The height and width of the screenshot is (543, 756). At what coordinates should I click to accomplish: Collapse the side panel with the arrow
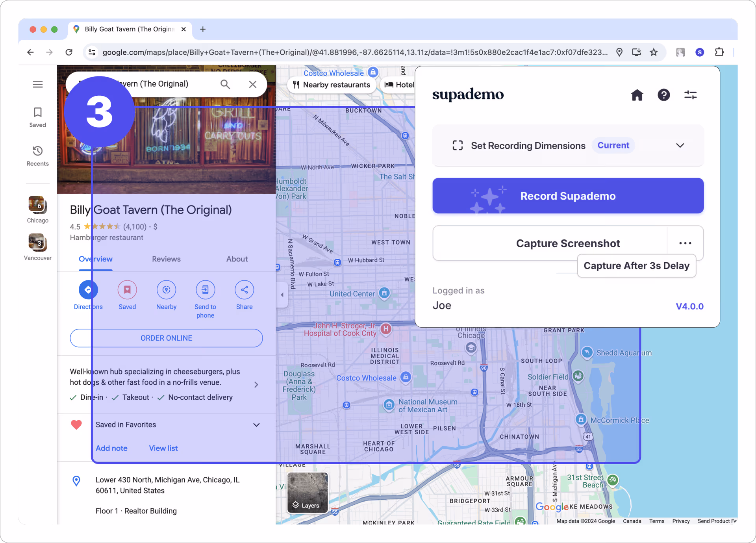(282, 294)
